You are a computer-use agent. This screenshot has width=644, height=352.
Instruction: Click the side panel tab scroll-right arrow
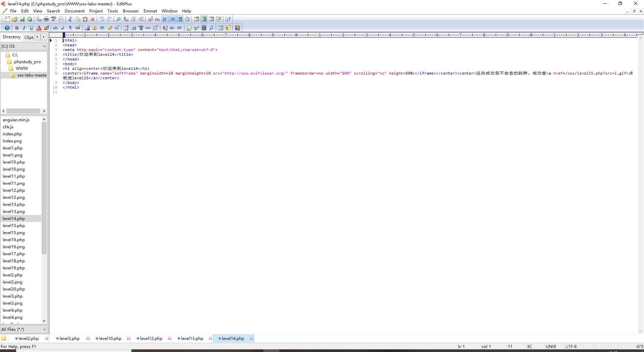click(44, 37)
